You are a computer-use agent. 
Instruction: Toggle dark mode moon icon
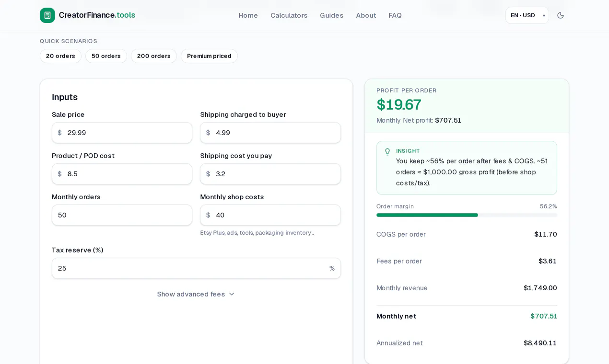tap(561, 15)
